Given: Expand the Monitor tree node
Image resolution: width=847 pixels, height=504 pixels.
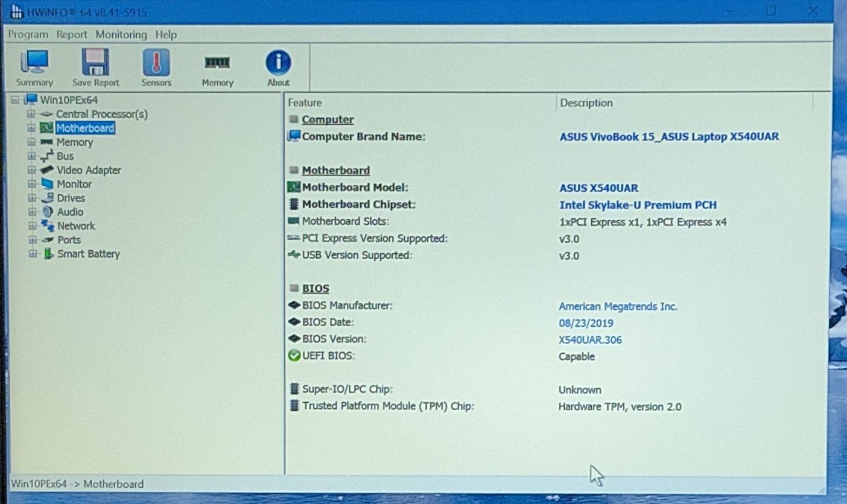Looking at the screenshot, I should (x=31, y=184).
